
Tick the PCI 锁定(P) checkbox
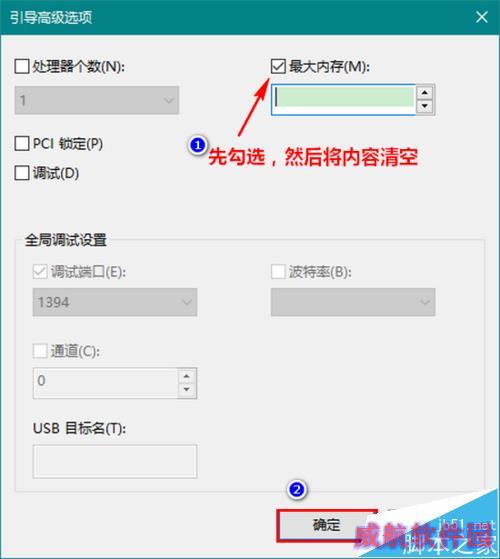pyautogui.click(x=22, y=143)
